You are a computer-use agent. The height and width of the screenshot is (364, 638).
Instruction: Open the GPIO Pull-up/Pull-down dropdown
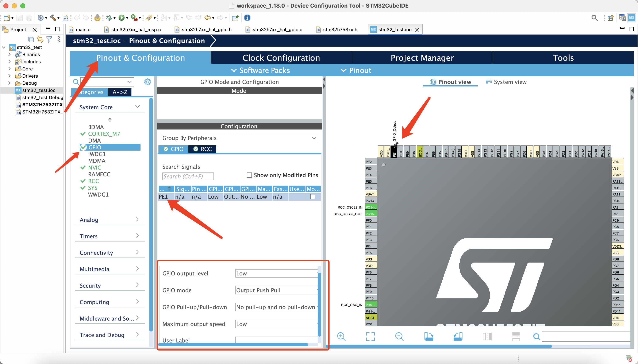tap(276, 307)
